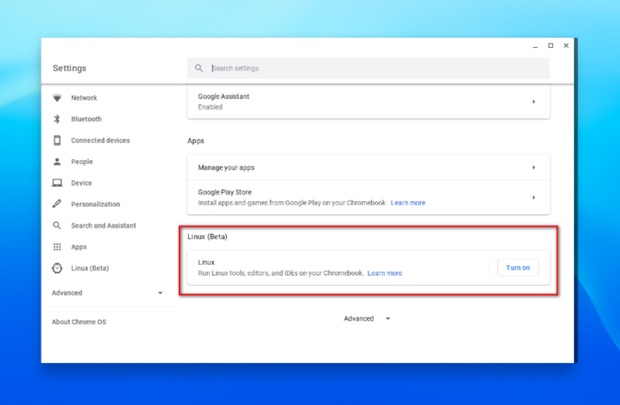This screenshot has height=405, width=620.
Task: Click the Apps grid icon in sidebar
Action: [x=57, y=247]
